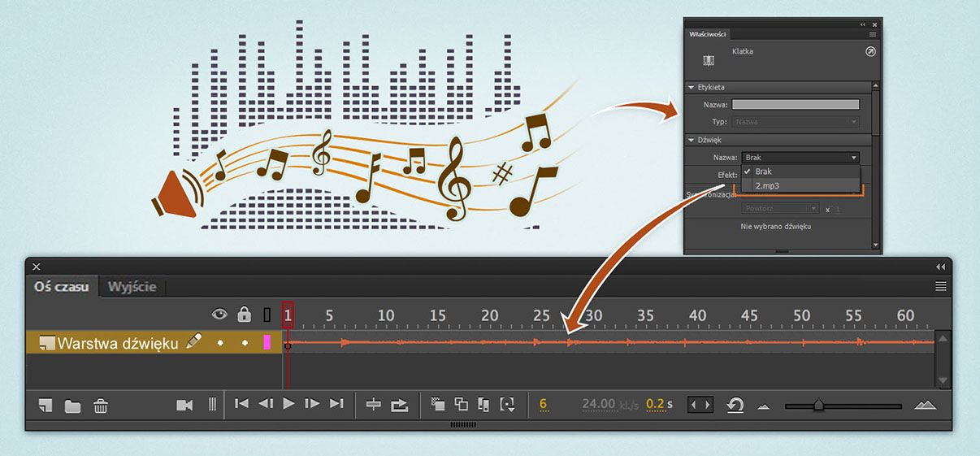Click modify markers icon

pos(508,404)
